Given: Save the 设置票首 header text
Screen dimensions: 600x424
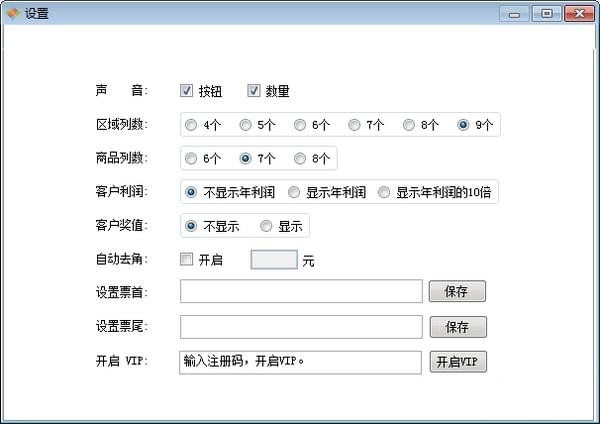Looking at the screenshot, I should pos(457,291).
